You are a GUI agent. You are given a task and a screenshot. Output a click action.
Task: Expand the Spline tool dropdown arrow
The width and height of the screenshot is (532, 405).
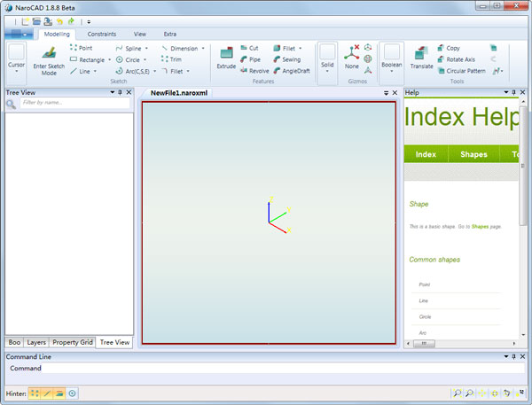[146, 48]
